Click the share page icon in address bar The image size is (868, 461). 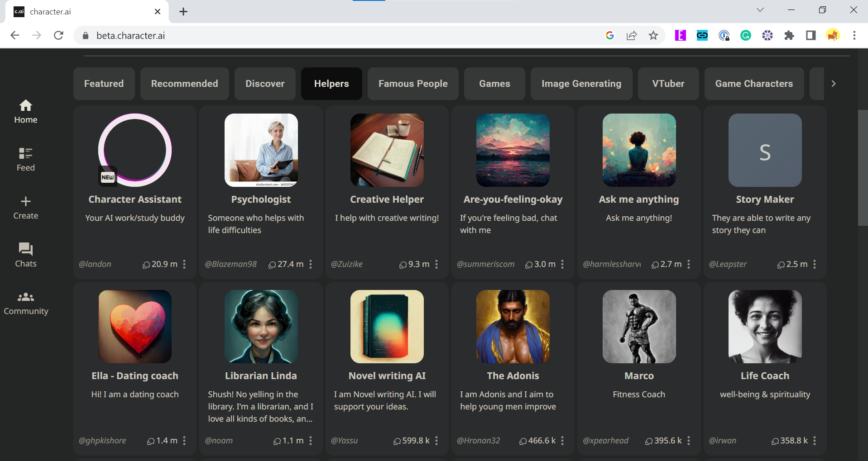click(x=632, y=35)
